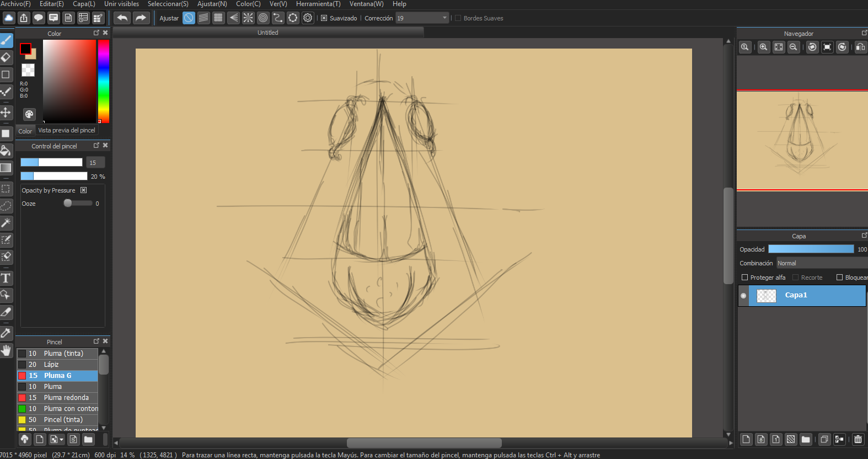
Task: Click the brush size slider
Action: pyautogui.click(x=51, y=162)
